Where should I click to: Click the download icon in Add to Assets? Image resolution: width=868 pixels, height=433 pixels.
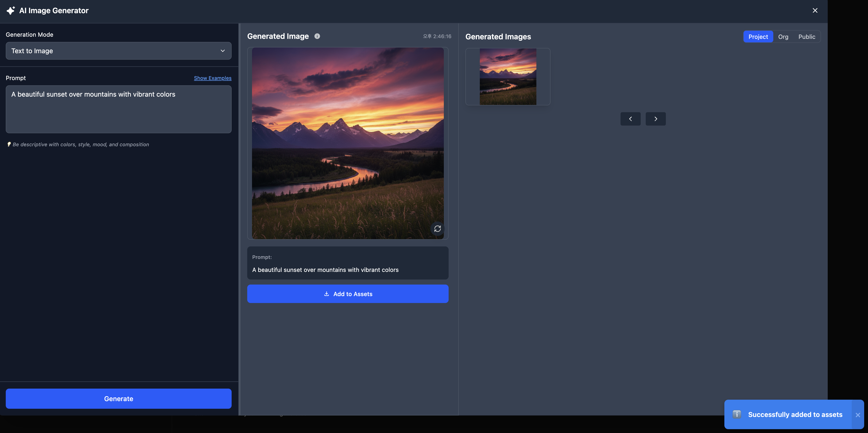point(326,294)
